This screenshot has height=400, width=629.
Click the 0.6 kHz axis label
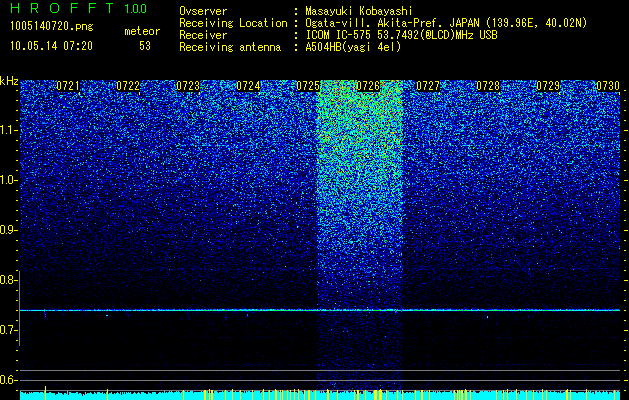pyautogui.click(x=8, y=380)
